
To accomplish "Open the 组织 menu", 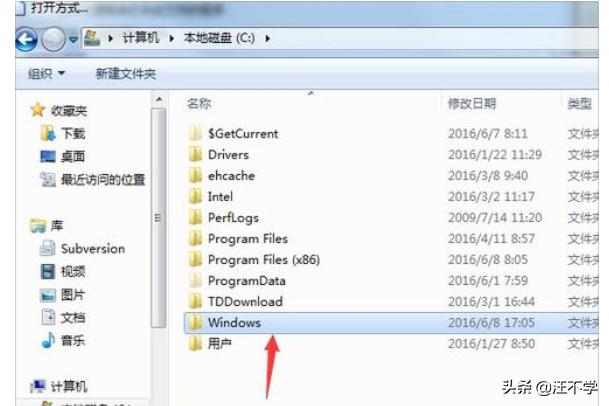I will pyautogui.click(x=46, y=73).
